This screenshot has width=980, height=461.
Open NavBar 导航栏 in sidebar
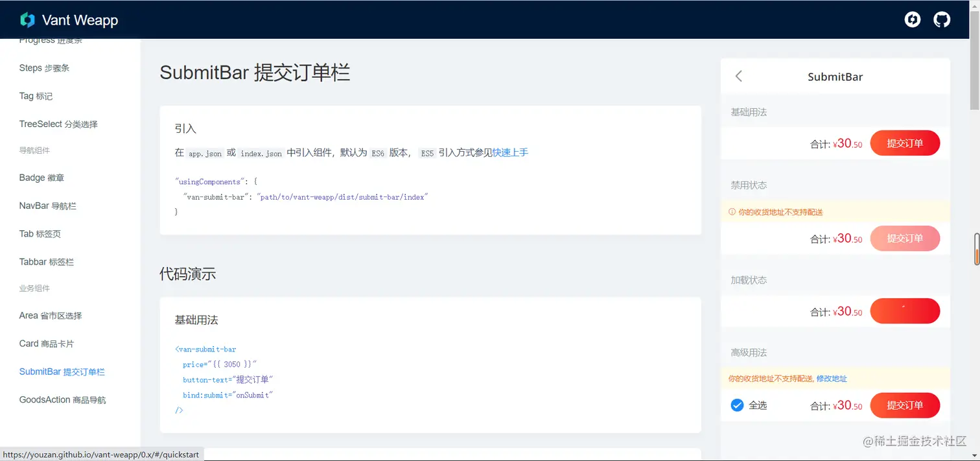(48, 206)
